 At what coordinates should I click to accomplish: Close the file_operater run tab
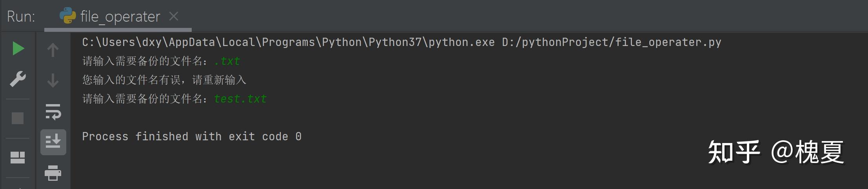pos(174,16)
